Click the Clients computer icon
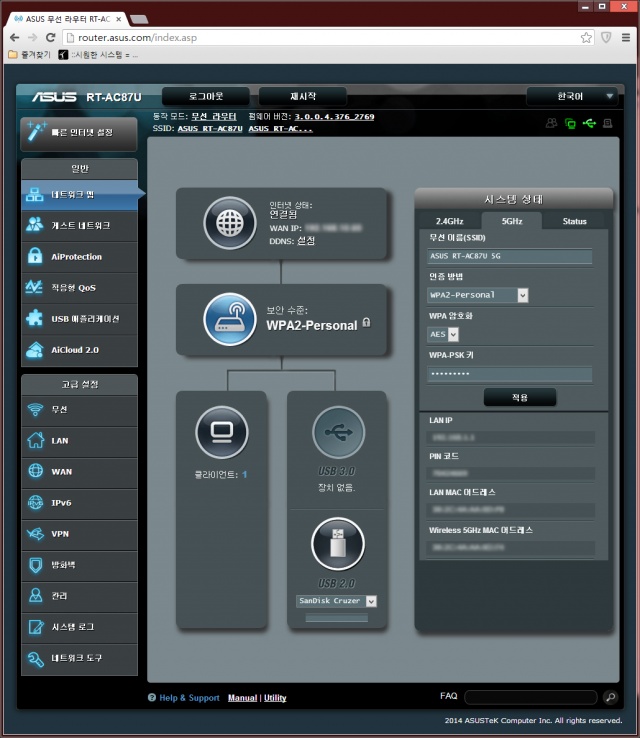Screen dimensions: 640x738 pos(222,432)
